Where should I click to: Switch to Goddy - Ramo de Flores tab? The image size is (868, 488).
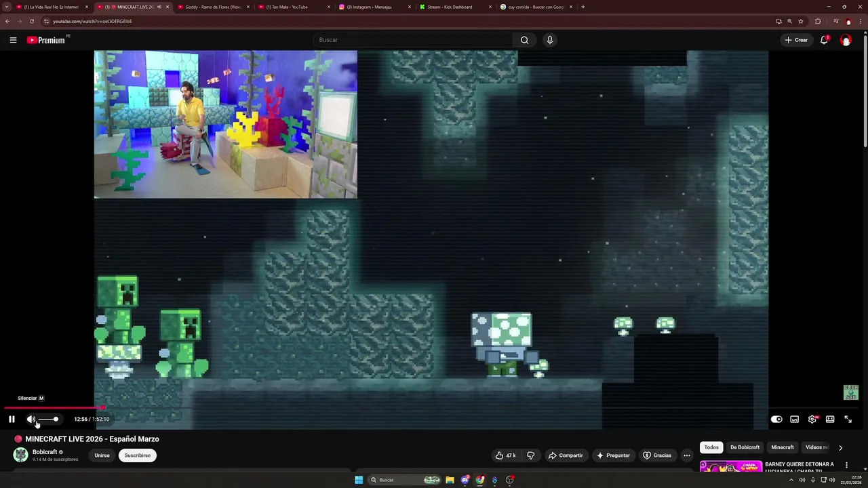(x=213, y=7)
